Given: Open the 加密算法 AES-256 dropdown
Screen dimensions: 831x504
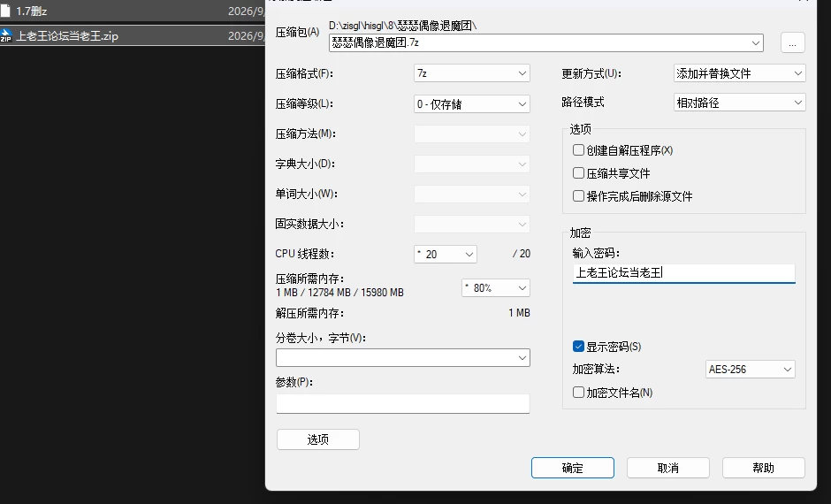Looking at the screenshot, I should coord(751,370).
